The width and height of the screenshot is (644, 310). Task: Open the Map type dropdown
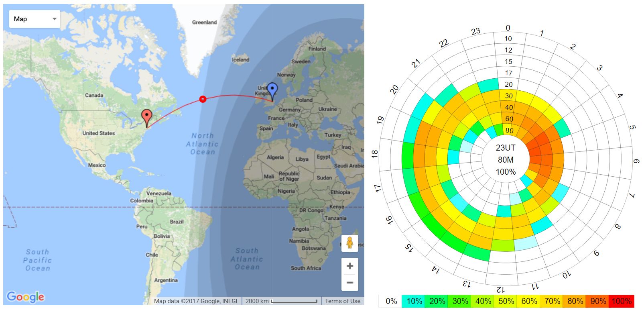(35, 19)
